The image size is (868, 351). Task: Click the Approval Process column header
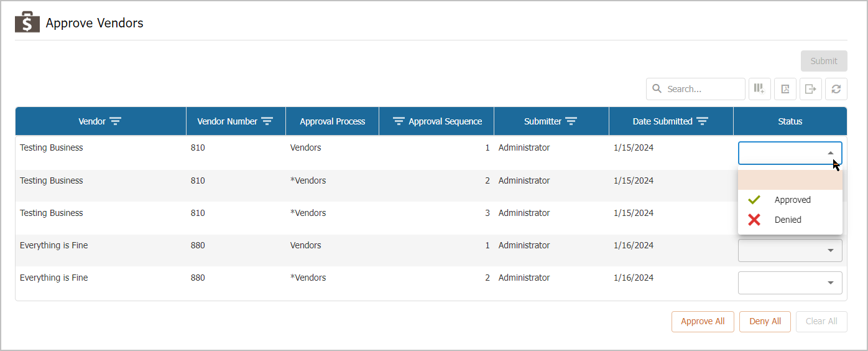(332, 121)
